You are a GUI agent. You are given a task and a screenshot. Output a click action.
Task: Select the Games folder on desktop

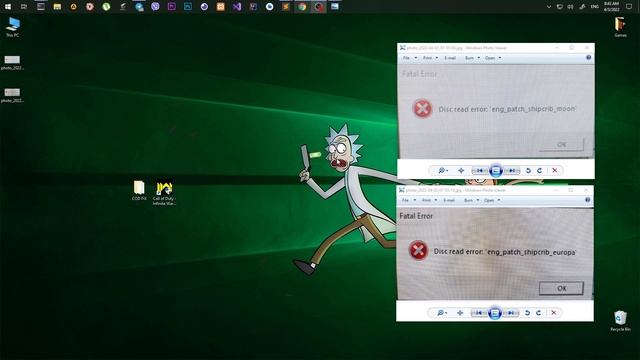pyautogui.click(x=620, y=27)
